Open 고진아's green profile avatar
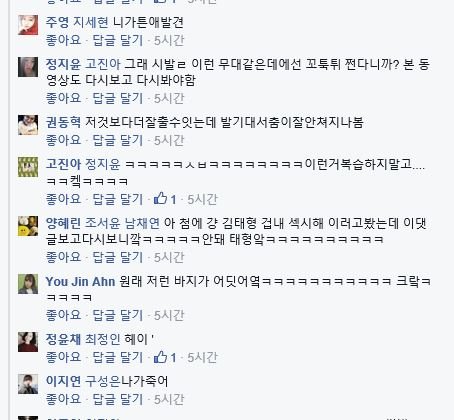454x420 pixels. pyautogui.click(x=28, y=167)
